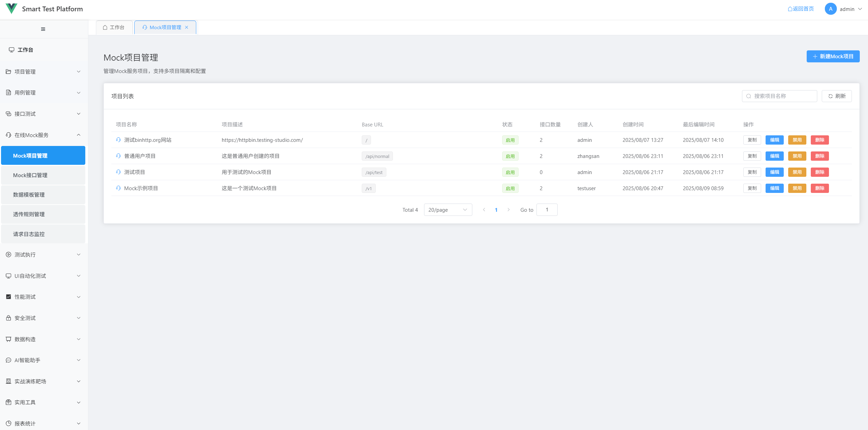
Task: Click the admin avatar circle icon
Action: (x=830, y=9)
